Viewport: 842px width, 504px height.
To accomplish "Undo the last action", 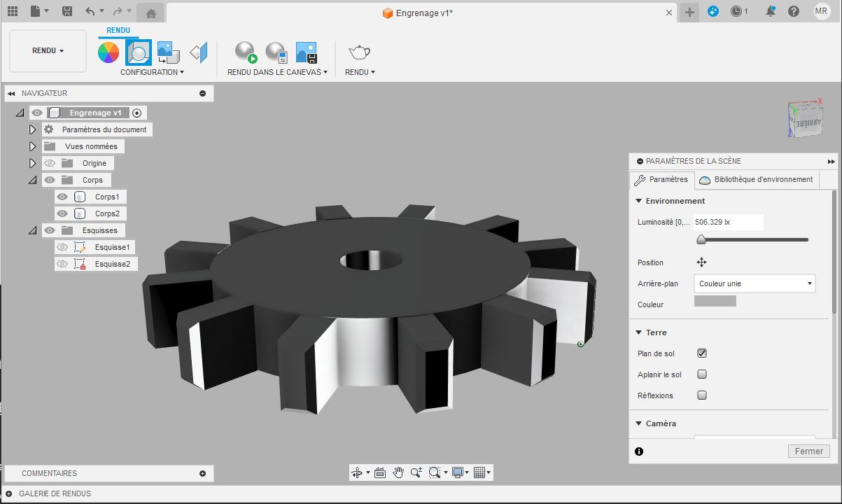I will pos(90,11).
